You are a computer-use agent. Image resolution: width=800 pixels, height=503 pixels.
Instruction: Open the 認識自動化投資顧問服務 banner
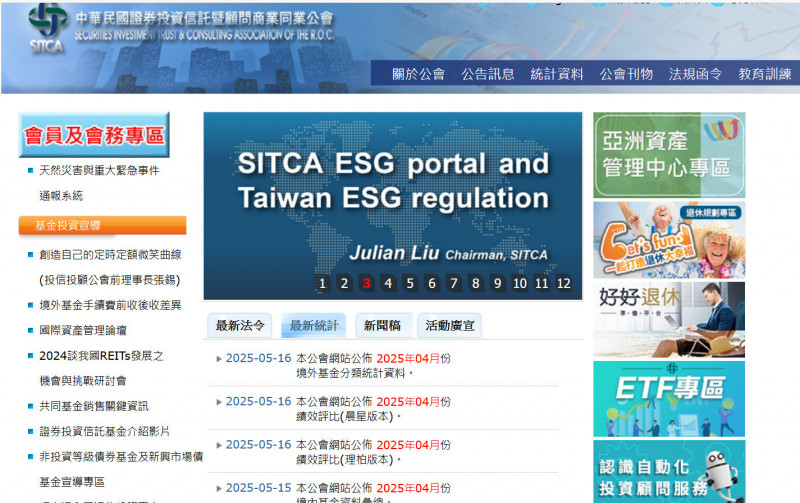point(669,472)
